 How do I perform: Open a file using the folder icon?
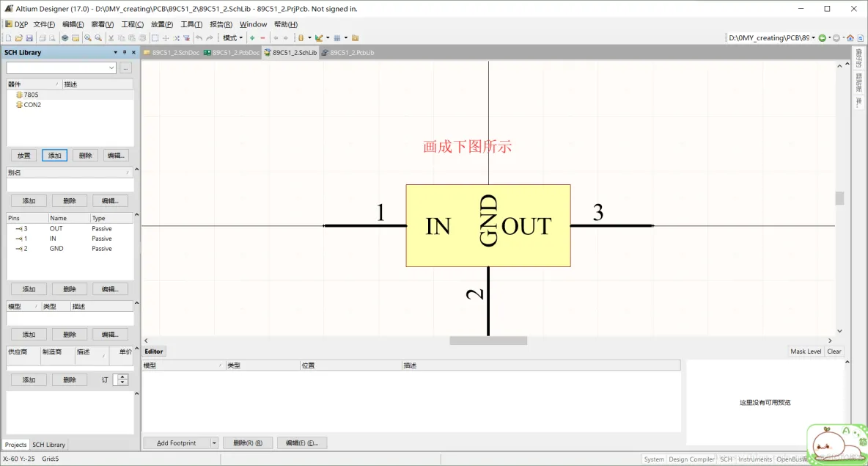(19, 38)
